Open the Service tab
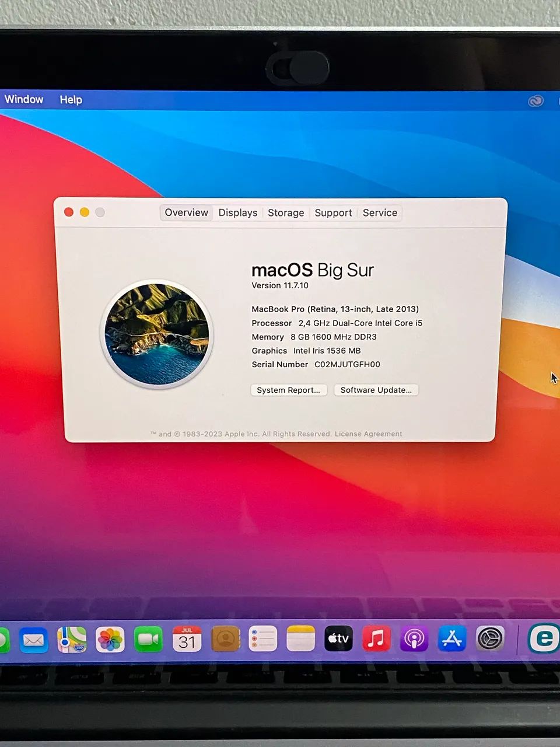 tap(380, 213)
